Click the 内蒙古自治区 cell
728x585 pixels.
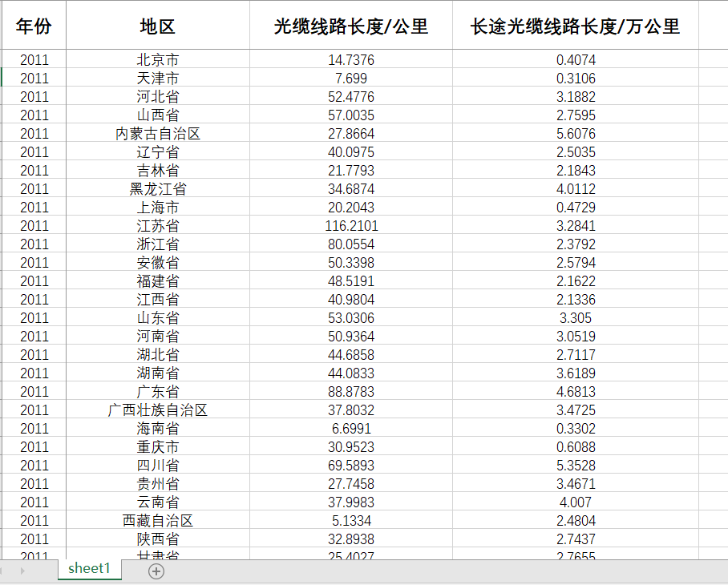point(158,133)
